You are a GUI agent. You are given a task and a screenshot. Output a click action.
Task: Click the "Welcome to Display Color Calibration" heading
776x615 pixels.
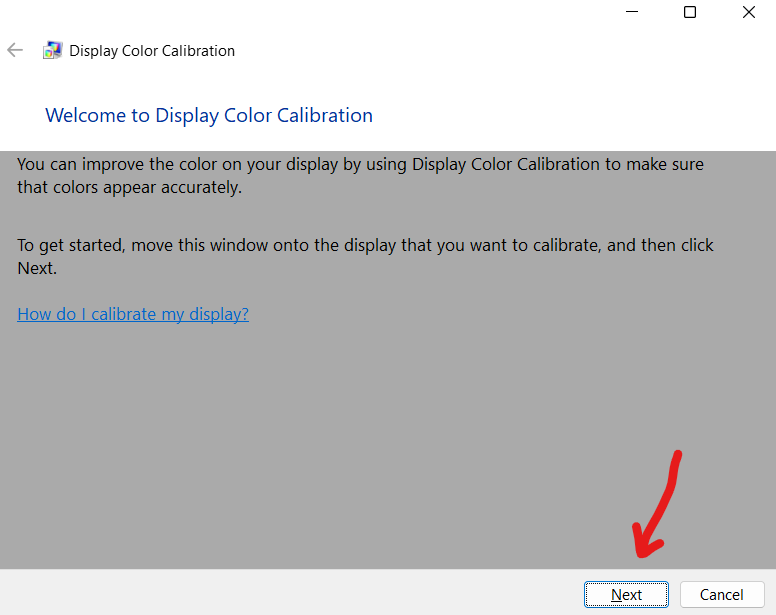209,115
